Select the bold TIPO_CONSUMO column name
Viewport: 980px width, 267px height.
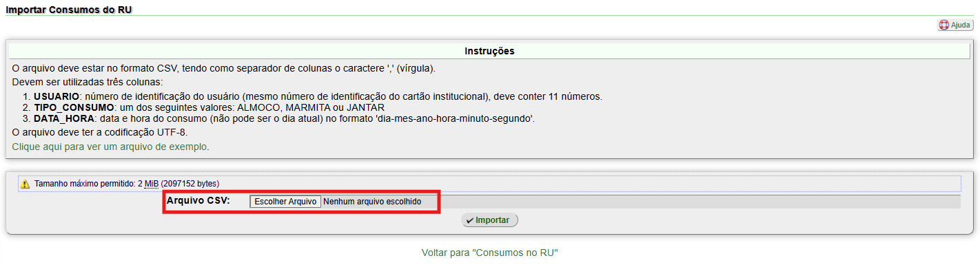(74, 107)
